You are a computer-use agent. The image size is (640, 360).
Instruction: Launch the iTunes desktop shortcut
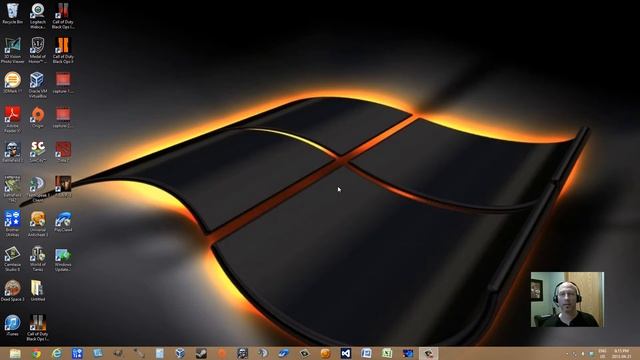pyautogui.click(x=12, y=325)
